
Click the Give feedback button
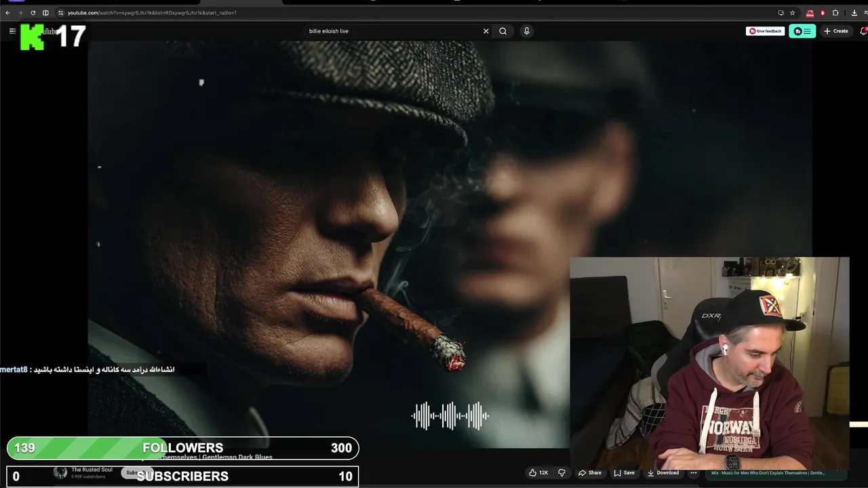pos(765,31)
